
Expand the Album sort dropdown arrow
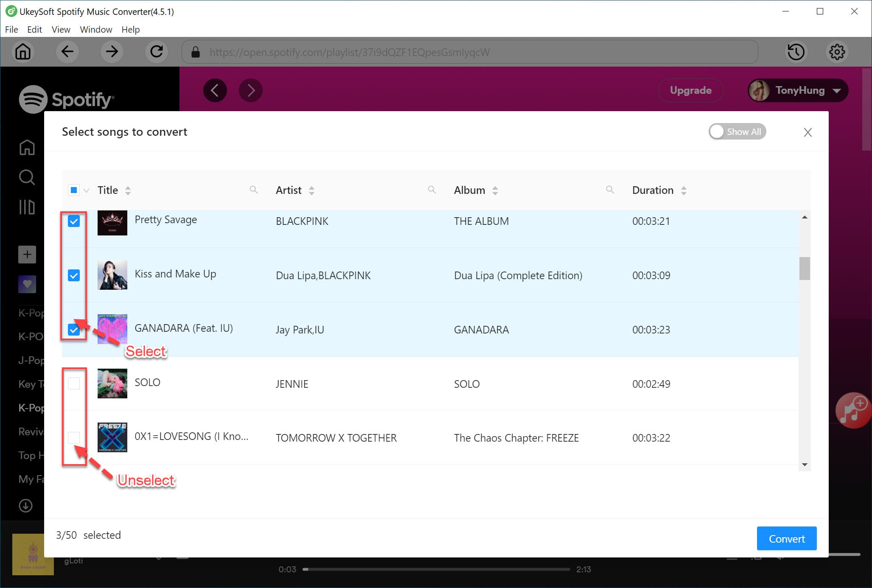[495, 190]
